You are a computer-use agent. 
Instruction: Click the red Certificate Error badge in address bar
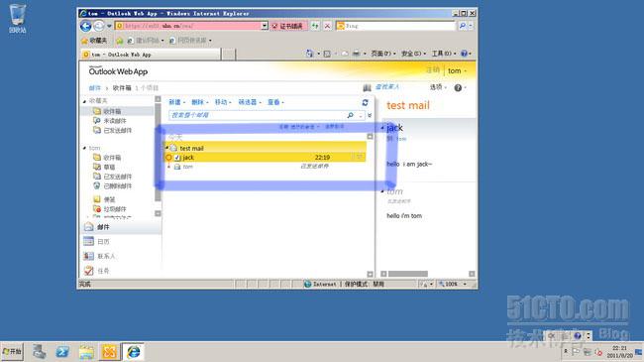(x=288, y=26)
